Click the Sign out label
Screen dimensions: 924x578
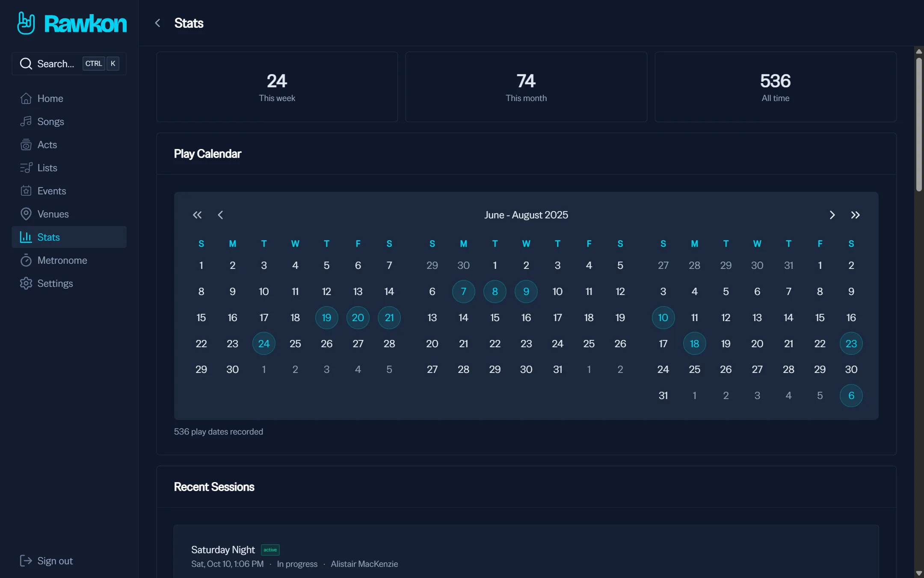[55, 561]
